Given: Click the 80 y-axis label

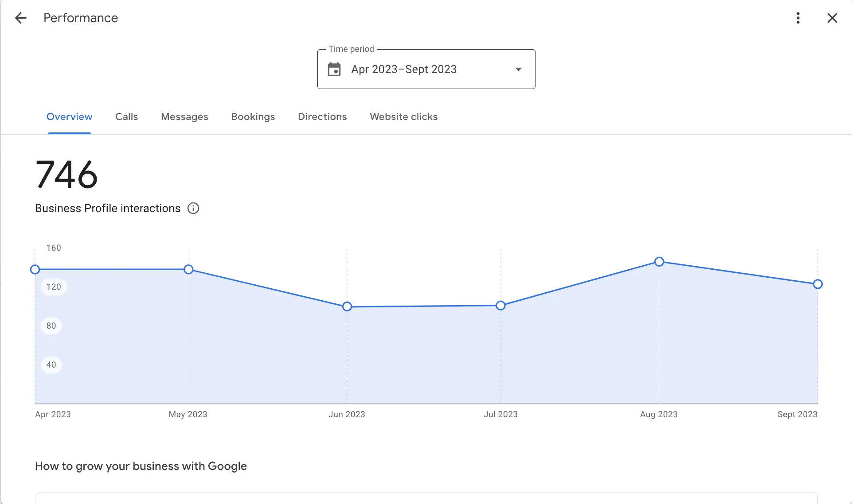Looking at the screenshot, I should click(x=51, y=326).
